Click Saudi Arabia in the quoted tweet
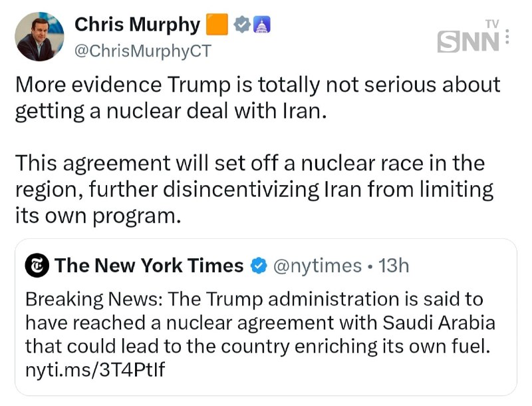The image size is (532, 406). (x=439, y=323)
